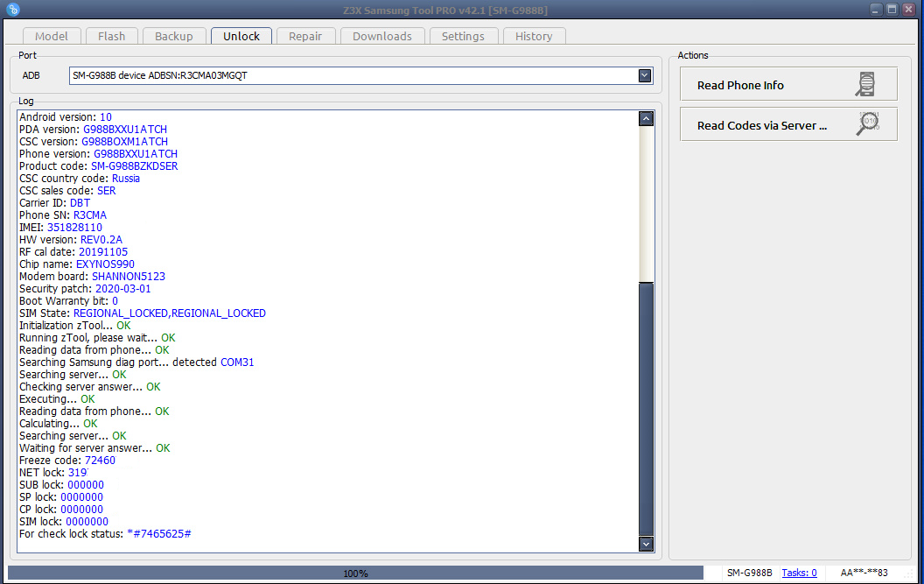Click the Read Phone Info button
The image size is (924, 584).
(x=788, y=84)
